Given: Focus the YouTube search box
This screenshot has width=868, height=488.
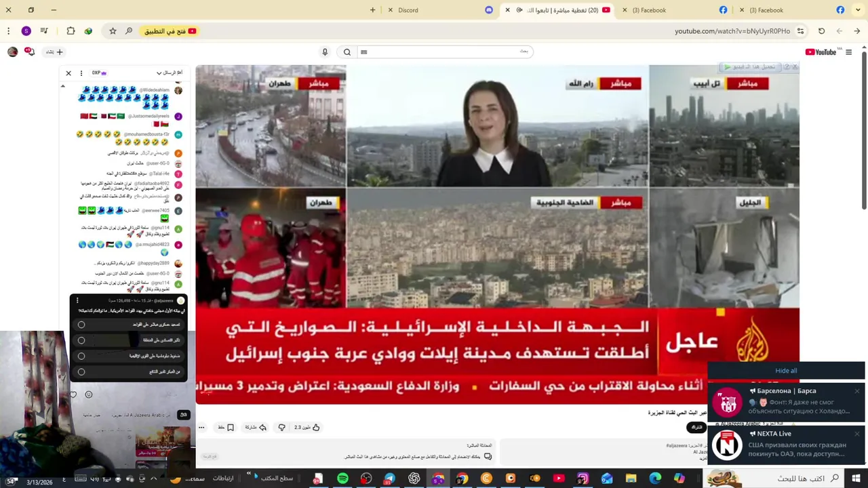Looking at the screenshot, I should [443, 52].
